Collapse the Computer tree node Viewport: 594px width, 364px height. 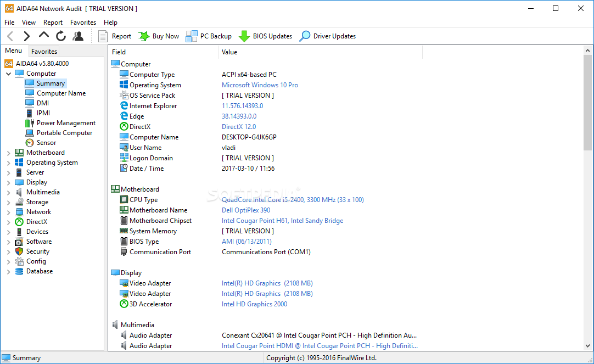click(x=8, y=74)
